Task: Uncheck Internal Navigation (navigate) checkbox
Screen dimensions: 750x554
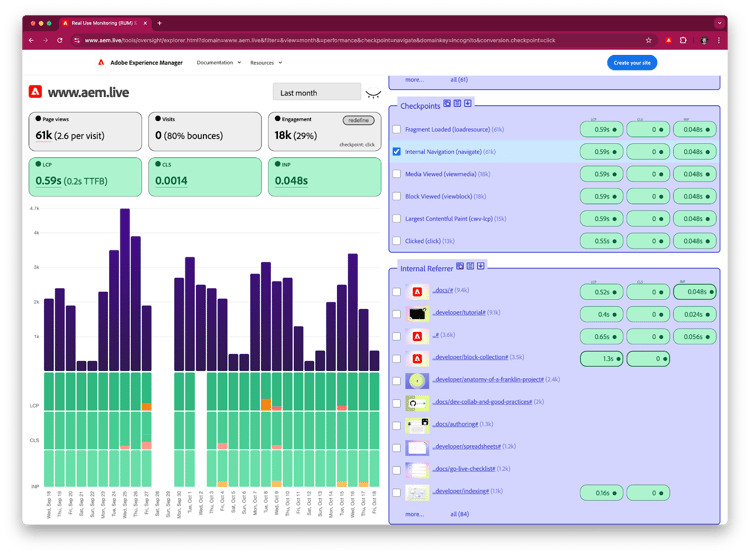Action: (397, 152)
